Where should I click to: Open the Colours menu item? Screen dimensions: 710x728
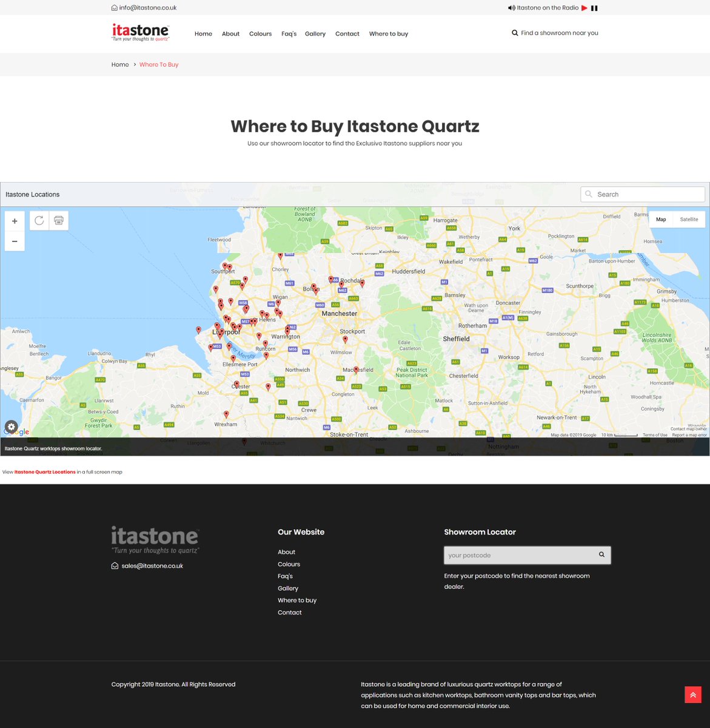260,34
